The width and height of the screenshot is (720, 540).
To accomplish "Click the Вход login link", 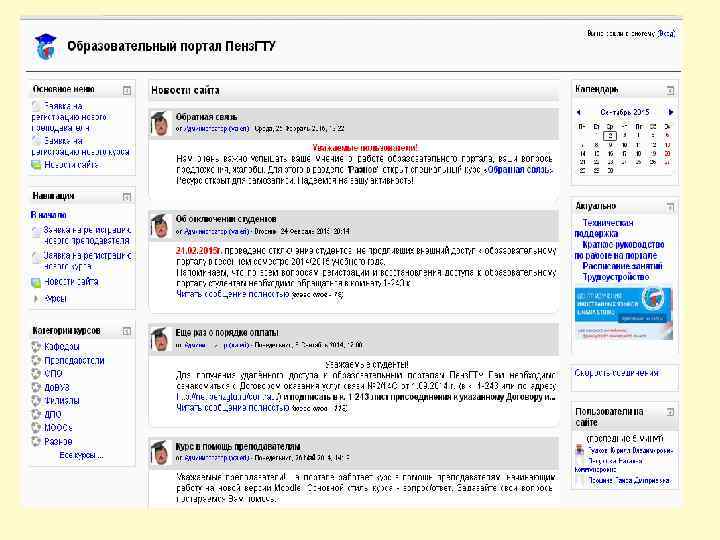I will pyautogui.click(x=666, y=33).
